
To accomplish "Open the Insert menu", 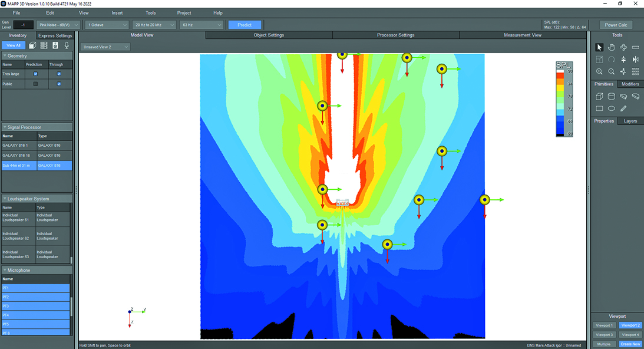I will click(117, 13).
